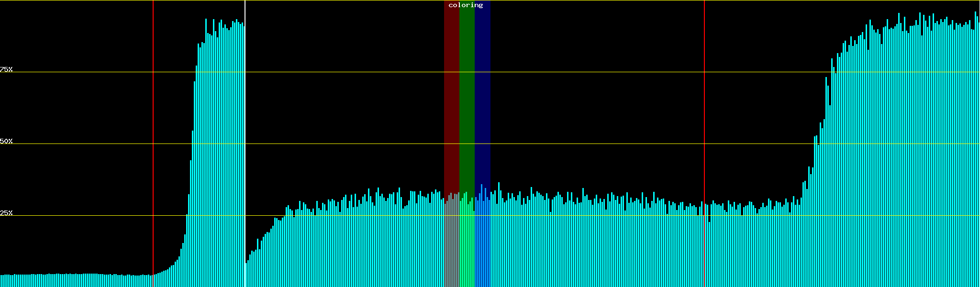The image size is (980, 287).
Task: Click the 25% axis label
Action: 6,213
